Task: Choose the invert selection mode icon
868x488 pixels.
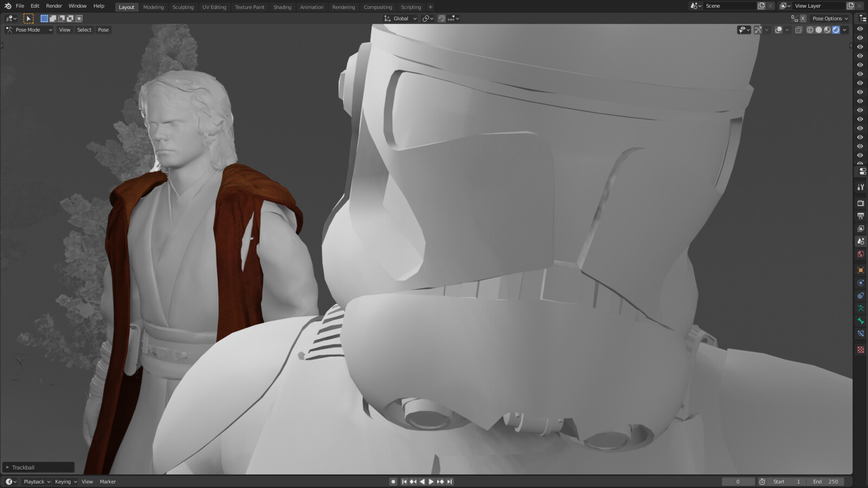Action: 71,18
